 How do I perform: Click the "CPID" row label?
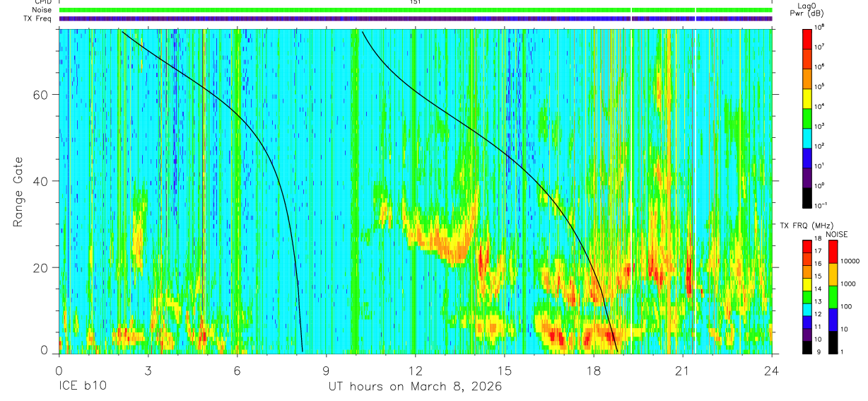[x=42, y=2]
